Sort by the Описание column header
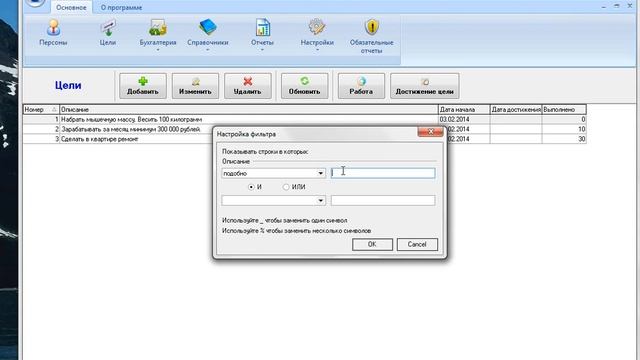The height and width of the screenshot is (360, 640). 249,109
